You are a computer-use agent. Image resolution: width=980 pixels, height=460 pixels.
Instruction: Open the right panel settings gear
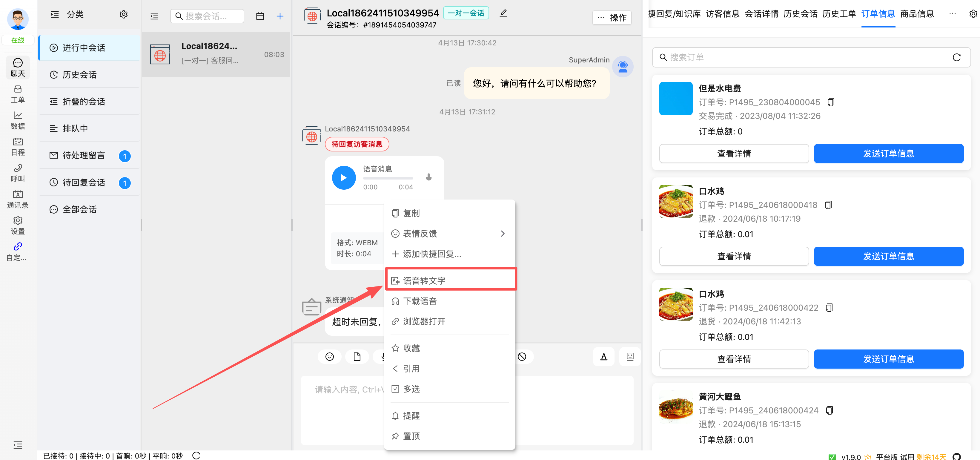pos(973,14)
